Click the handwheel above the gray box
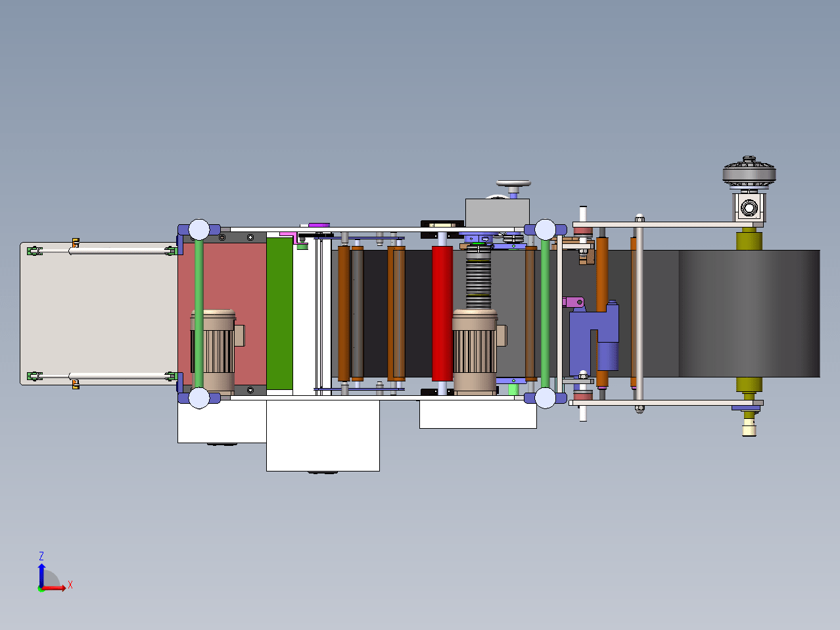The image size is (840, 630). (x=514, y=183)
